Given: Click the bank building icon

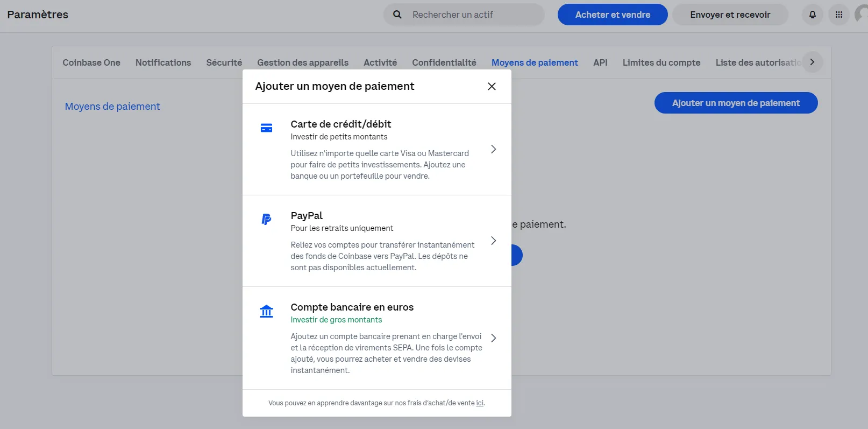Looking at the screenshot, I should (266, 311).
